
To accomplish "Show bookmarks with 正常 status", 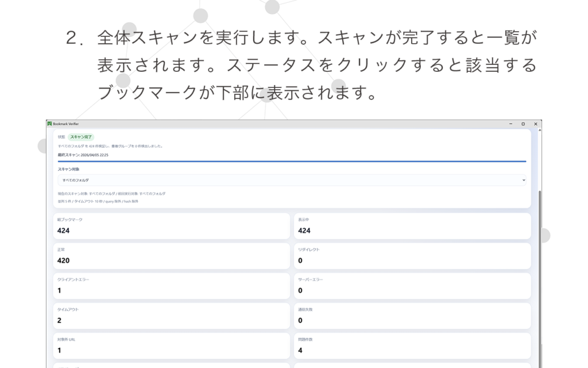I will coord(171,256).
